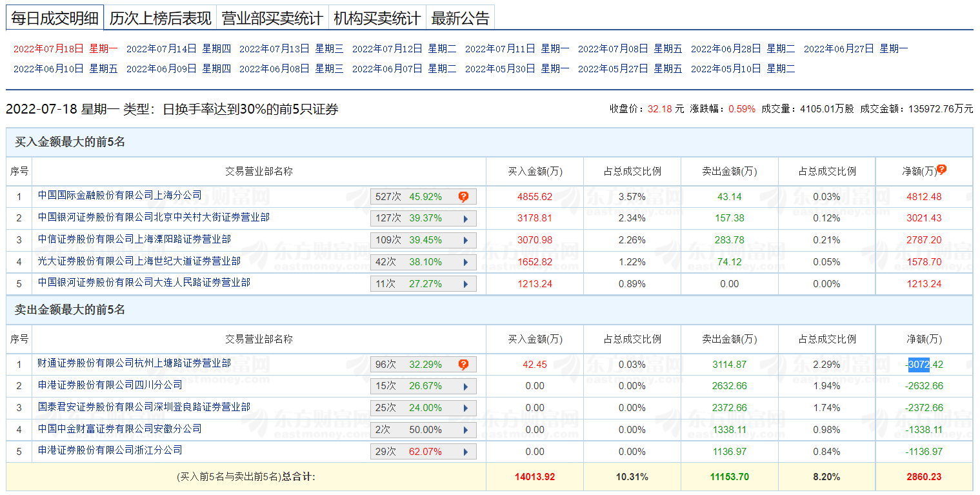Expand the arrow for 中国中金财富安徽分公司 stats
This screenshot has width=980, height=495.
[466, 430]
